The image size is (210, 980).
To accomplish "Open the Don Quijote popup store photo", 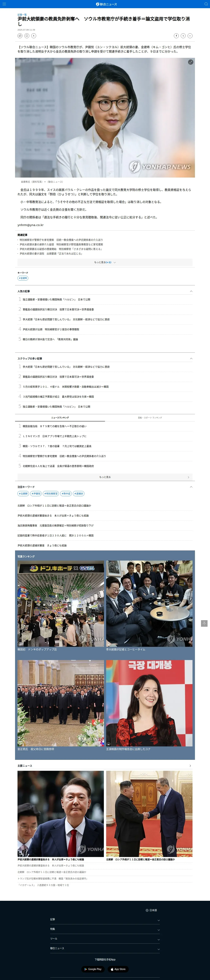I will [x=61, y=603].
